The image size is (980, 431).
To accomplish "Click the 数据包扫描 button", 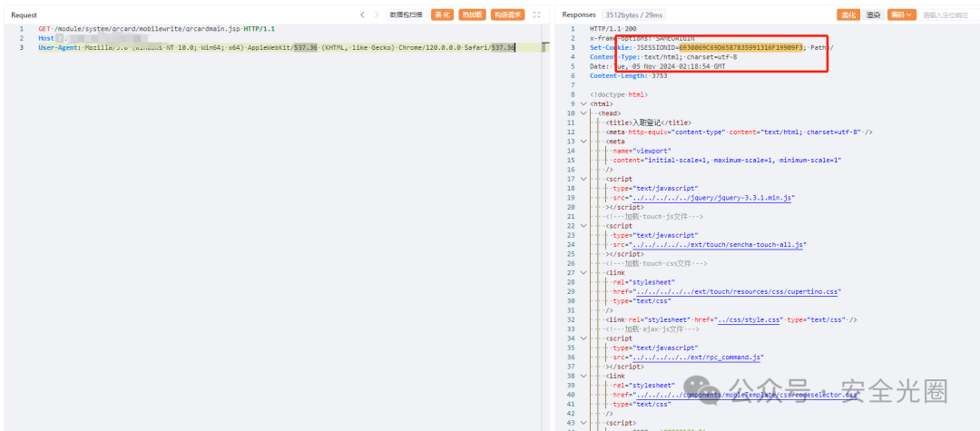I will (407, 15).
